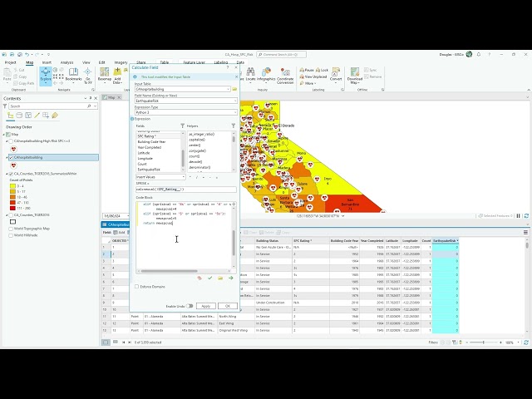Toggle World Hillshade layer checkbox
This screenshot has height=399, width=532.
pos(11,235)
